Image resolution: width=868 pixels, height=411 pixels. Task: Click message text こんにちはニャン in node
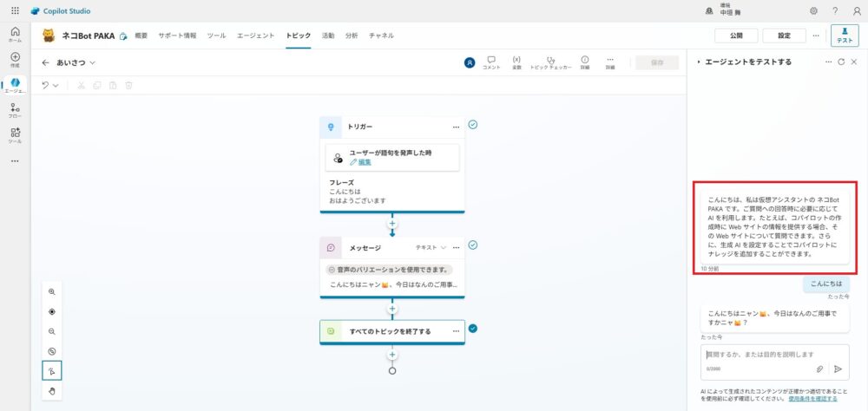(393, 285)
